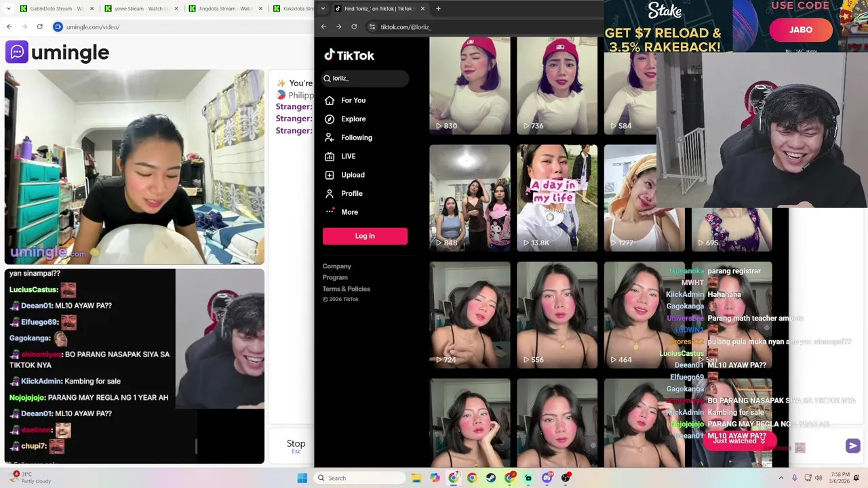Expand Terms & Policies footer section
The height and width of the screenshot is (488, 868).
(x=347, y=289)
